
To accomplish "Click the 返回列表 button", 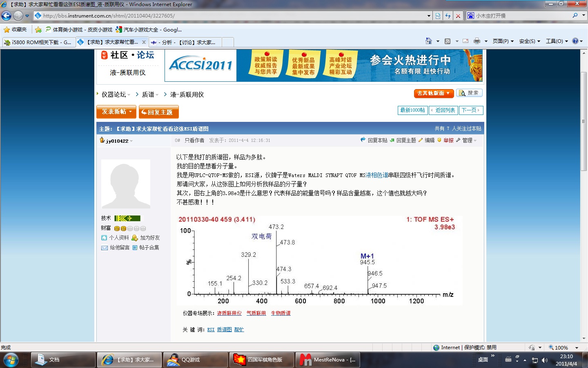I will coord(443,110).
